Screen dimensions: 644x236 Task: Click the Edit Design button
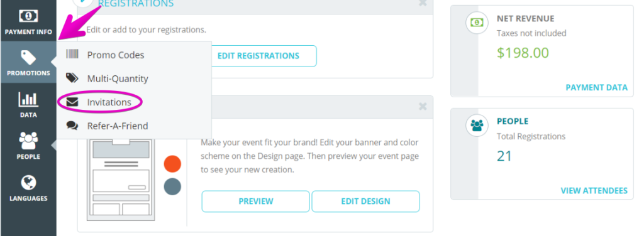365,201
